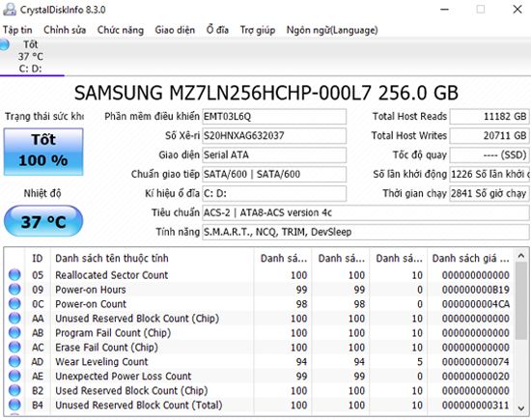Click raw value 000000000B19
This screenshot has height=420, width=531.
tap(475, 290)
